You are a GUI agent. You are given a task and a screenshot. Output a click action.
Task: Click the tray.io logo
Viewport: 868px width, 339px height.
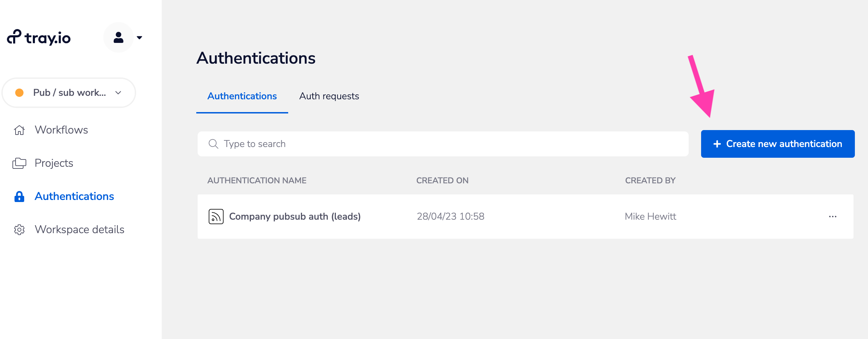(39, 37)
